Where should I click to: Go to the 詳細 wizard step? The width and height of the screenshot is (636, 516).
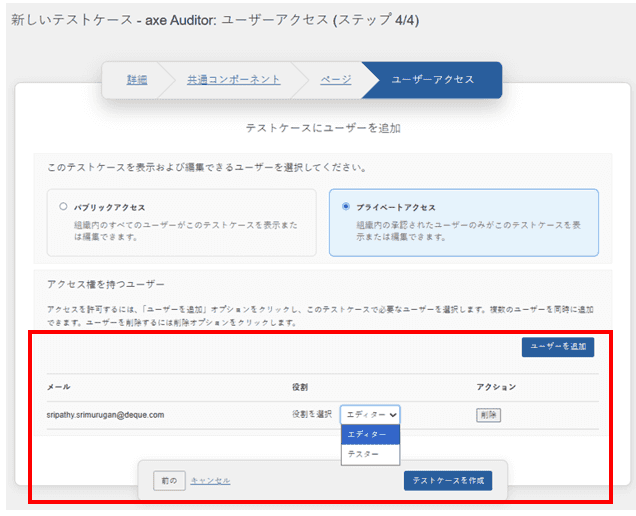137,80
